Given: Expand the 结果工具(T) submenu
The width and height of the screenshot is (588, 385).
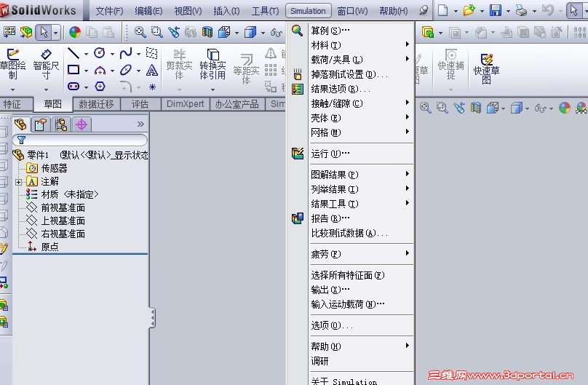Looking at the screenshot, I should 361,204.
